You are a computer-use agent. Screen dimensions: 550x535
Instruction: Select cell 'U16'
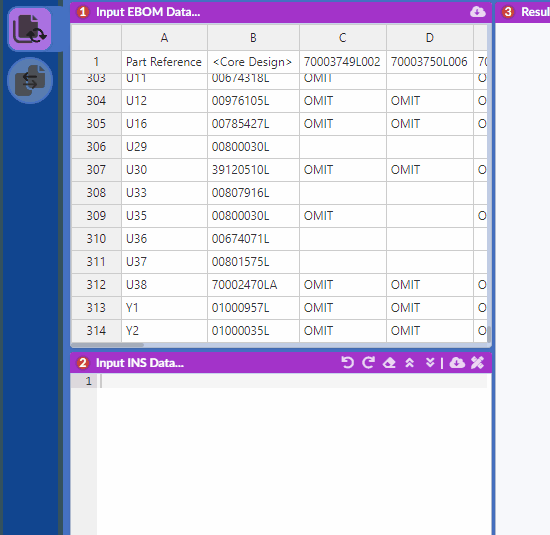tap(164, 124)
